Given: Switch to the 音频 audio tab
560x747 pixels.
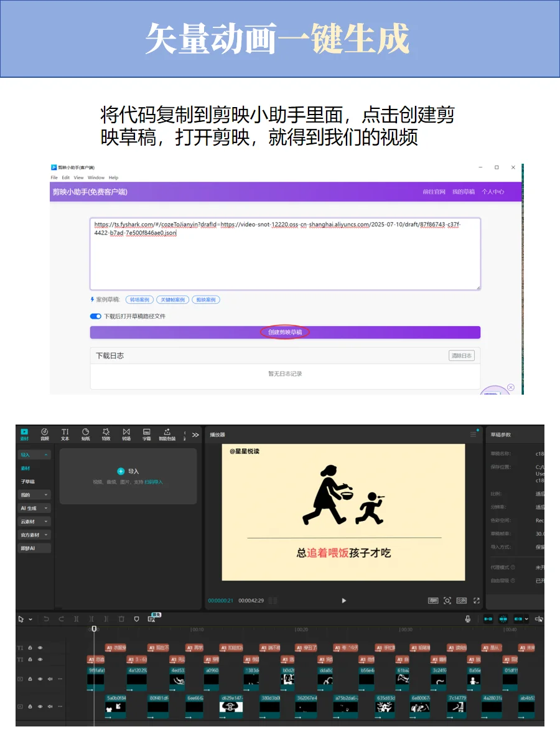Looking at the screenshot, I should [x=45, y=434].
